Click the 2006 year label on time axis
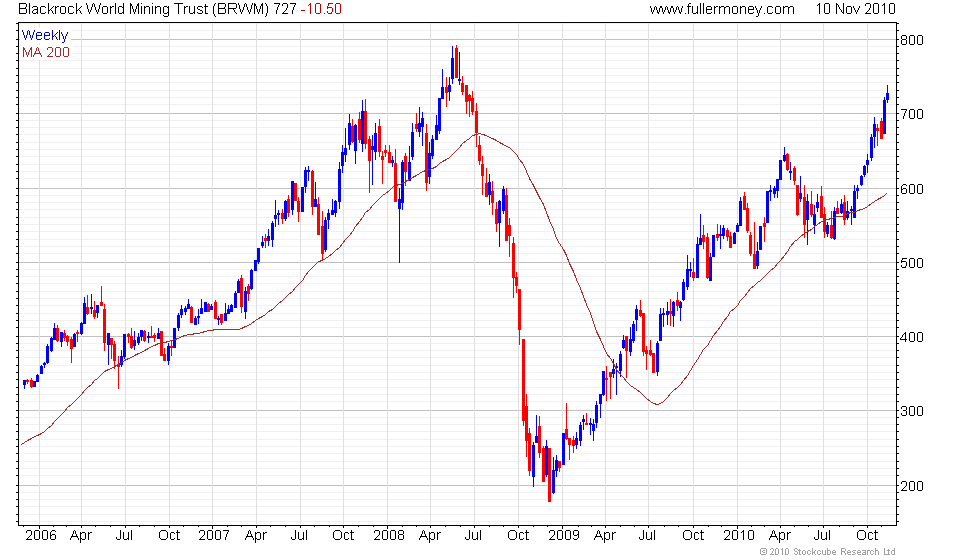 (x=41, y=536)
